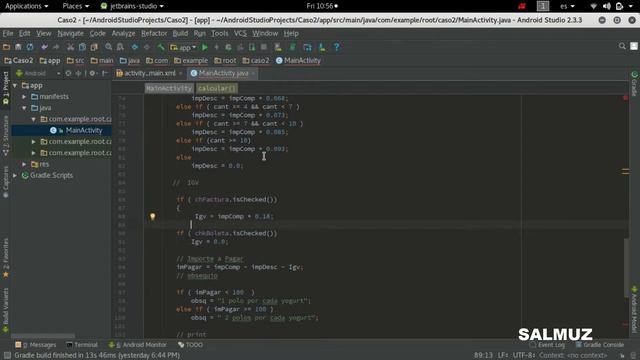This screenshot has height=360, width=640.
Task: Open the es keyboard layout indicator
Action: coord(567,6)
